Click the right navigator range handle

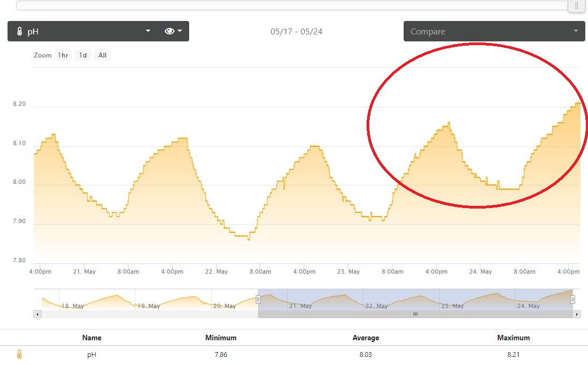pos(572,299)
